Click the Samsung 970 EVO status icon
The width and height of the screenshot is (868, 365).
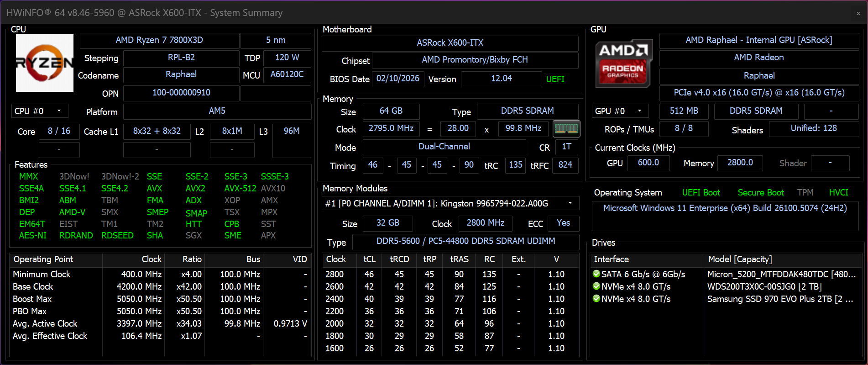596,299
